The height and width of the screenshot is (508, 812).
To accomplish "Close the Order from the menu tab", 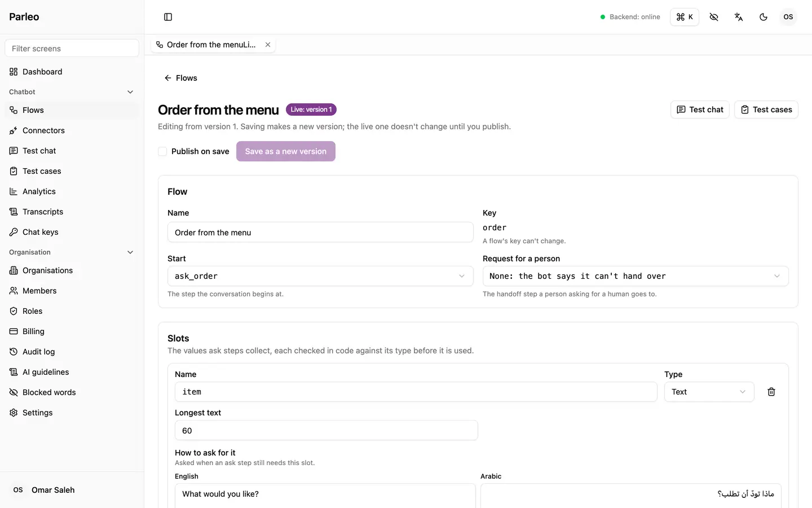I will pyautogui.click(x=268, y=45).
